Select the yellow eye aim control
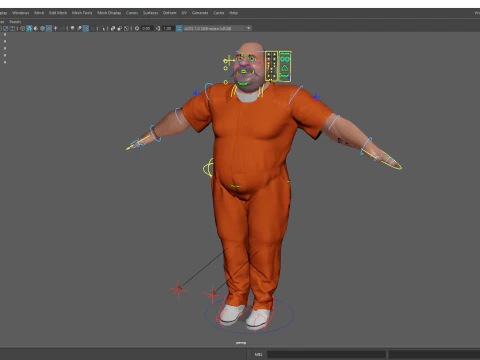The width and height of the screenshot is (480, 360). click(x=228, y=61)
